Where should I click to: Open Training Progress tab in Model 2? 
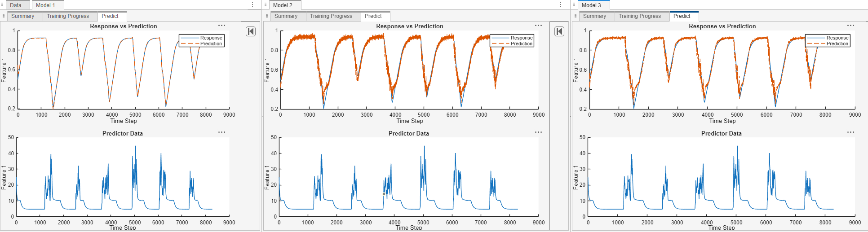(331, 16)
